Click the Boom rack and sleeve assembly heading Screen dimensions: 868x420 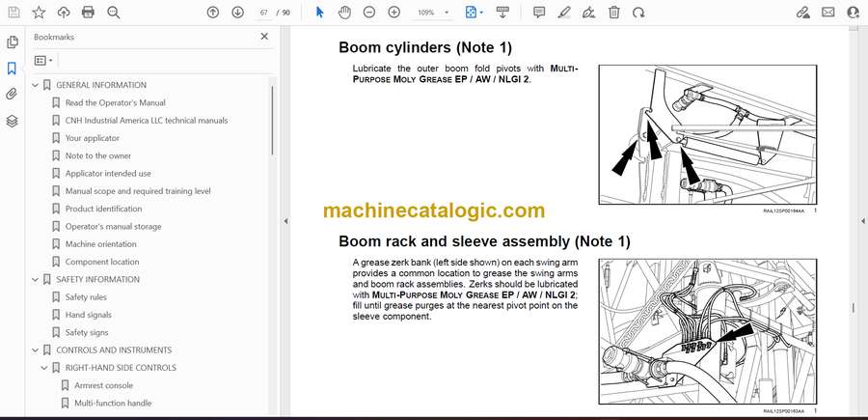(484, 241)
